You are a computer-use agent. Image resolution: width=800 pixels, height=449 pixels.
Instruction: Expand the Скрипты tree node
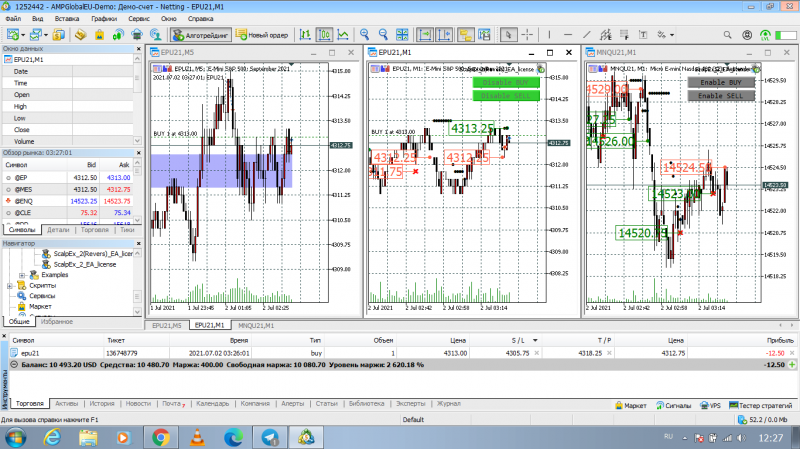[10, 286]
